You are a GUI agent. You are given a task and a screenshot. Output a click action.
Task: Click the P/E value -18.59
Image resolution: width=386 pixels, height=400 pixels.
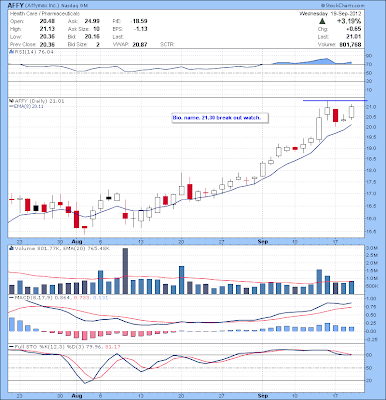click(x=139, y=21)
